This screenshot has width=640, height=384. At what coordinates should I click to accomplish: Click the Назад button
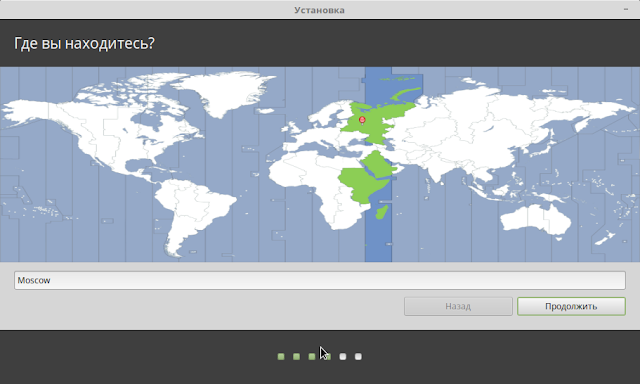(458, 306)
